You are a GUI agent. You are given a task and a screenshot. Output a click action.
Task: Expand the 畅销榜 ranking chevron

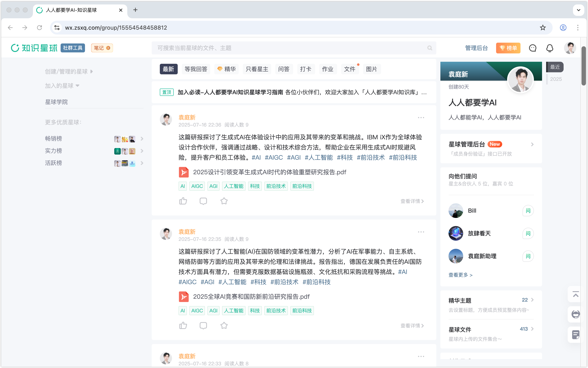(x=142, y=139)
